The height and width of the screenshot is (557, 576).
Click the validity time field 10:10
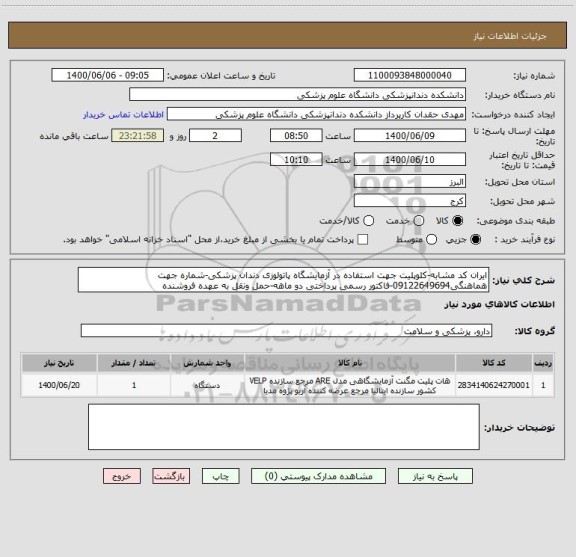click(296, 159)
